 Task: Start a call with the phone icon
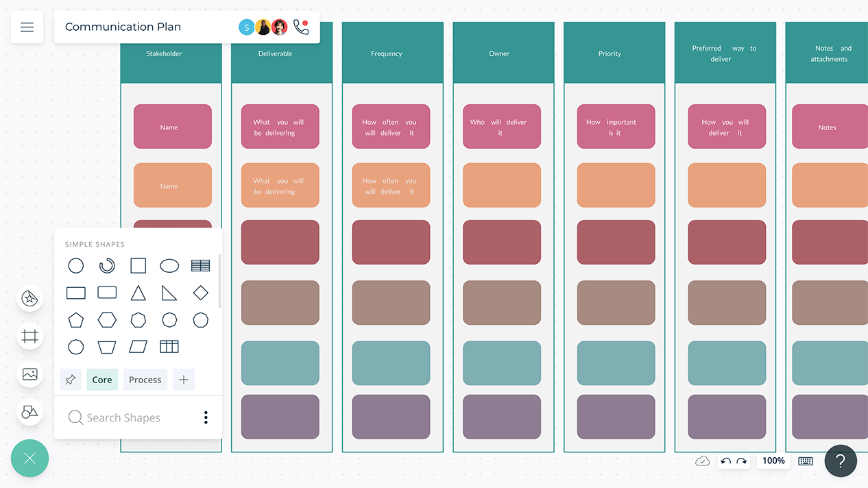[300, 27]
